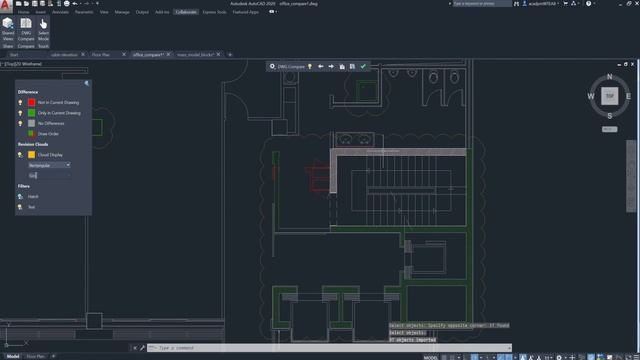This screenshot has width=640, height=360.
Task: Click the green Only in Current Drawing swatch
Action: click(31, 113)
